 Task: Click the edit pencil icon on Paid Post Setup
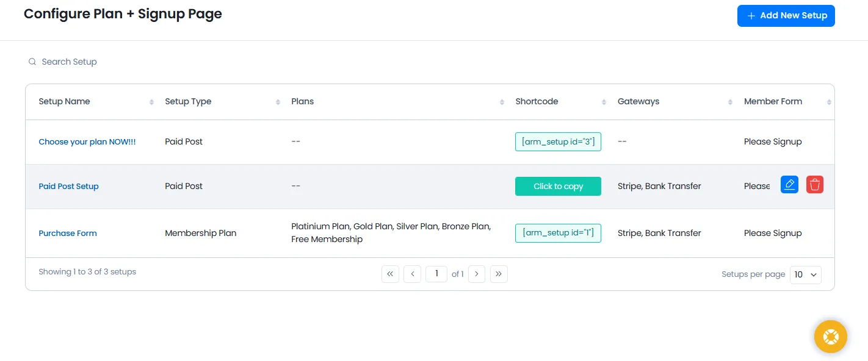tap(789, 184)
